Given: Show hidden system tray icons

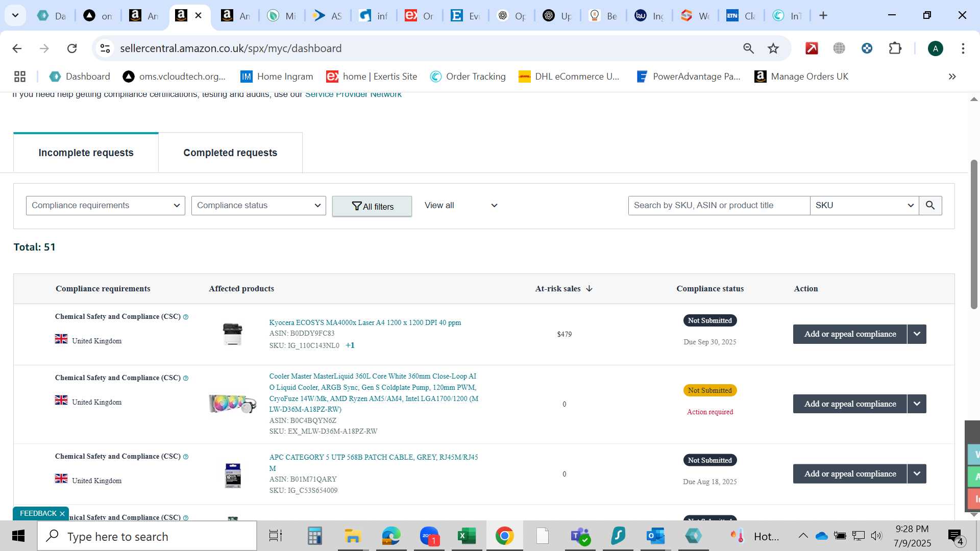Looking at the screenshot, I should (803, 536).
